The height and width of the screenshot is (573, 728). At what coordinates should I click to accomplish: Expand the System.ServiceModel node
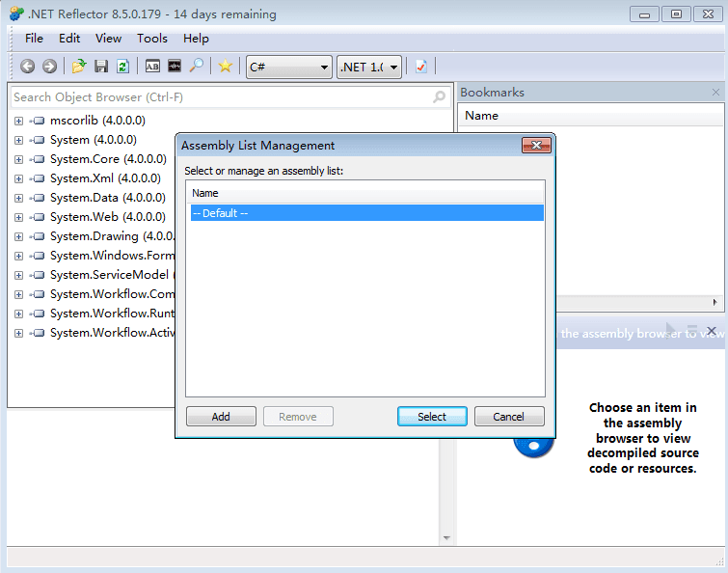[x=18, y=275]
